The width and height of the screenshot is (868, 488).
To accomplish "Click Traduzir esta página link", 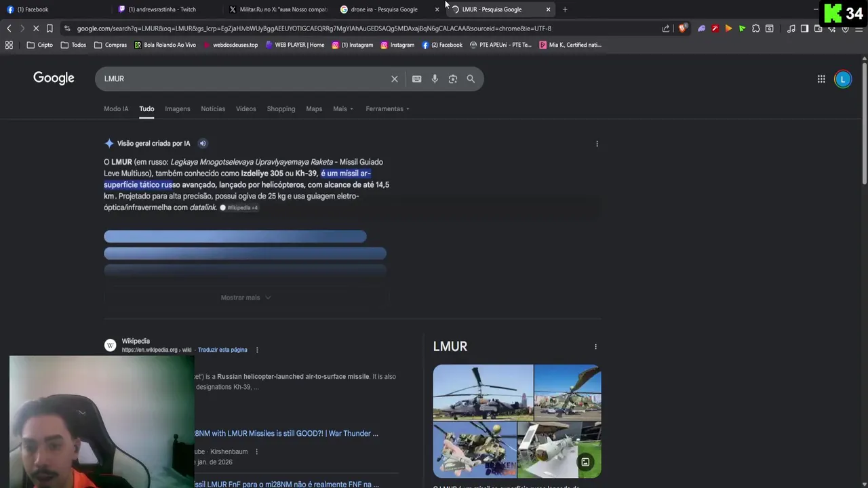I will (222, 350).
